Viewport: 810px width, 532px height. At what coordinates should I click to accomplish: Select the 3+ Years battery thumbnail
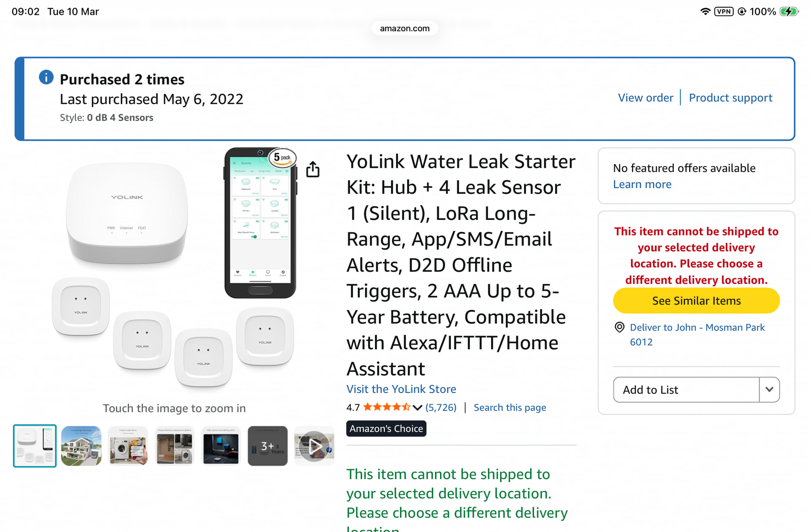point(267,446)
